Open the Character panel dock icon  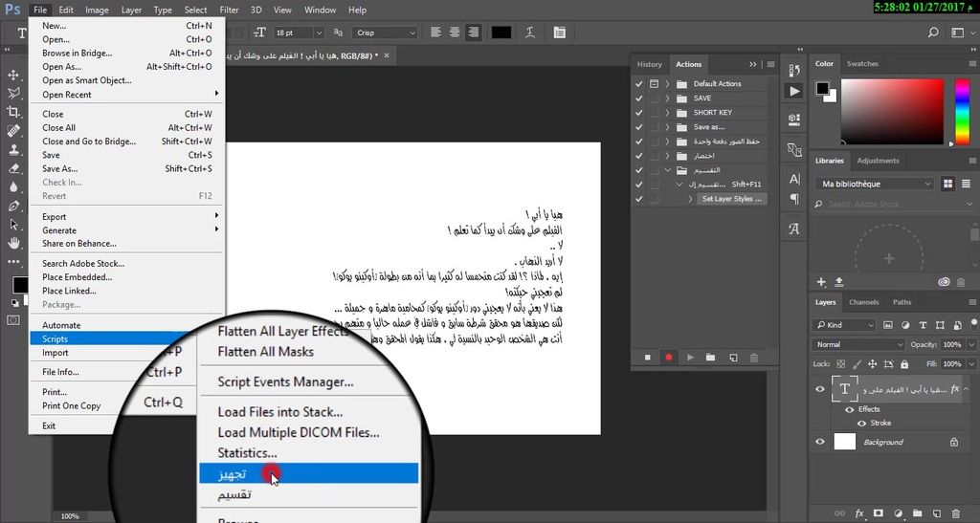pyautogui.click(x=794, y=179)
